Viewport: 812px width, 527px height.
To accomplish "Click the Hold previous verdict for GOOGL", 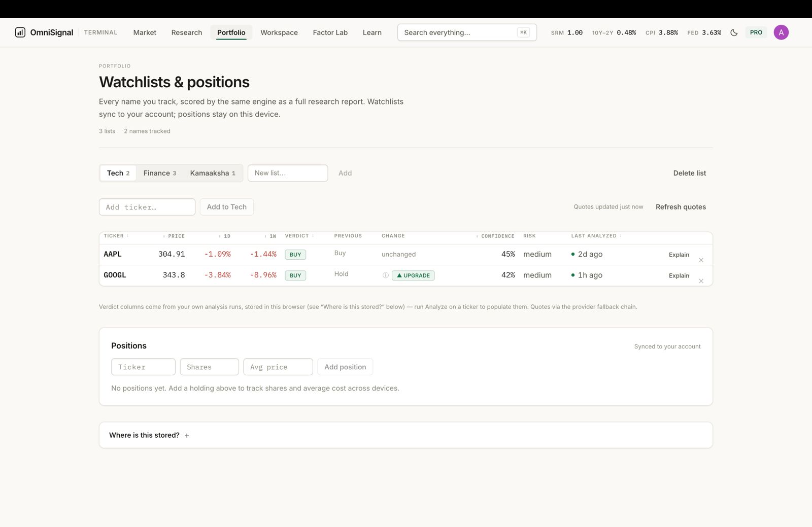I will click(x=341, y=274).
